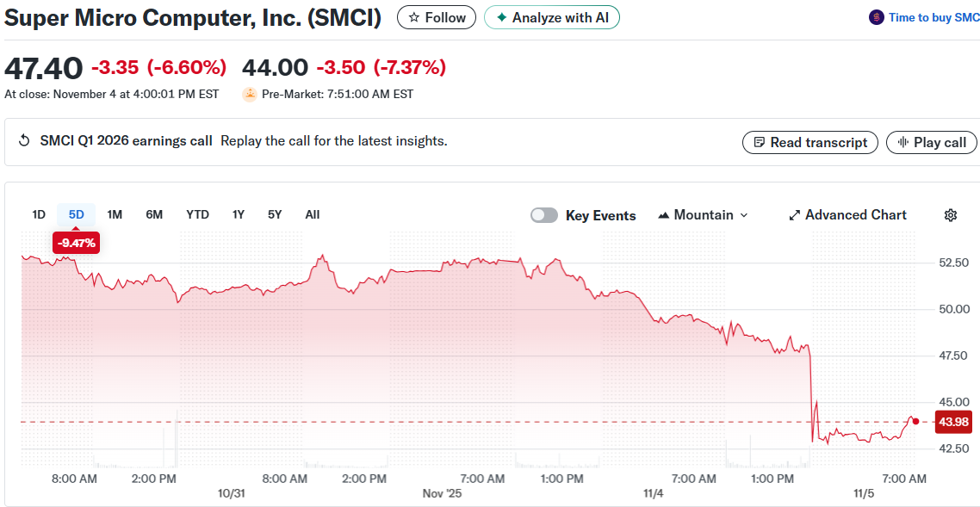Switch to the 1M time range
The width and height of the screenshot is (980, 507).
point(115,214)
